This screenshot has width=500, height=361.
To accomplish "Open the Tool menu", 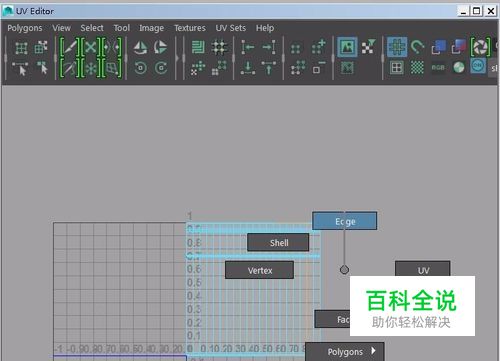I will point(122,28).
